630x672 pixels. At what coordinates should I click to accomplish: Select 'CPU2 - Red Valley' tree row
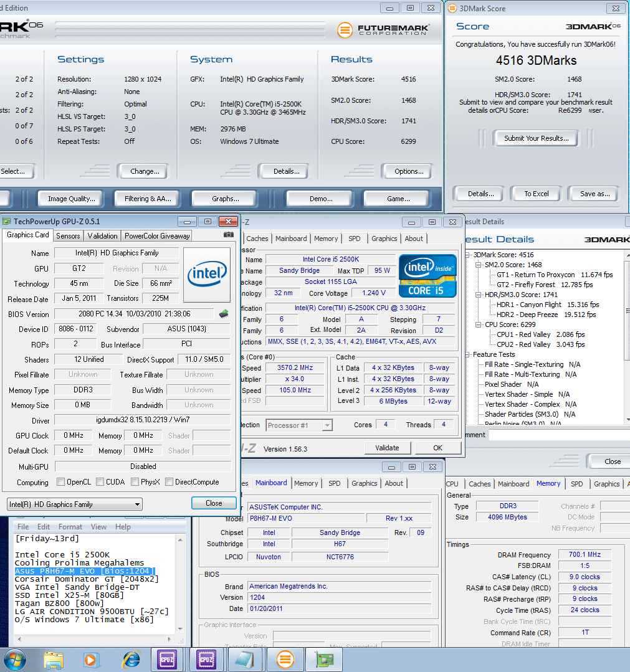coord(540,344)
